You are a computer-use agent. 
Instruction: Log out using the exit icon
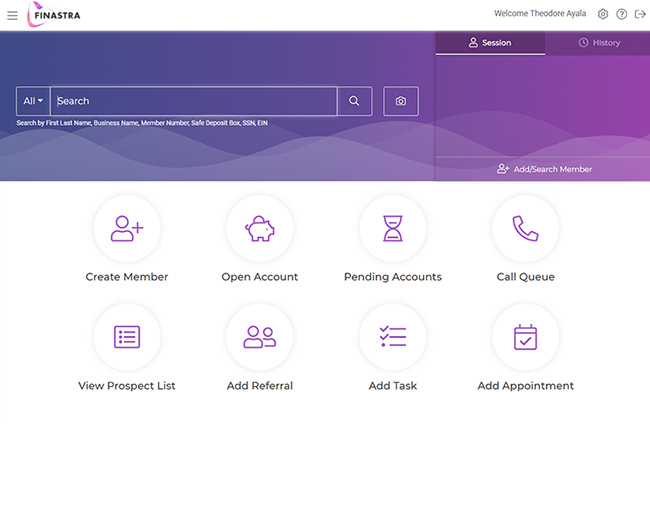[640, 14]
